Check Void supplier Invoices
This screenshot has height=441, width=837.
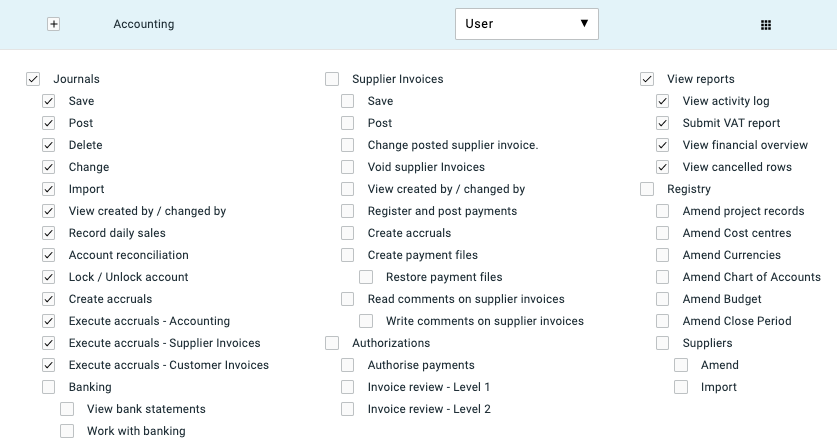(x=348, y=167)
